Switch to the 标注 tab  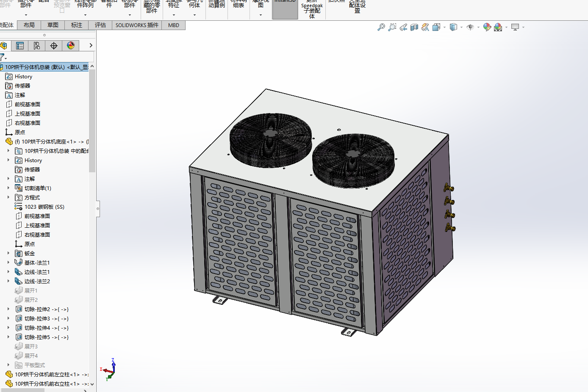point(77,25)
